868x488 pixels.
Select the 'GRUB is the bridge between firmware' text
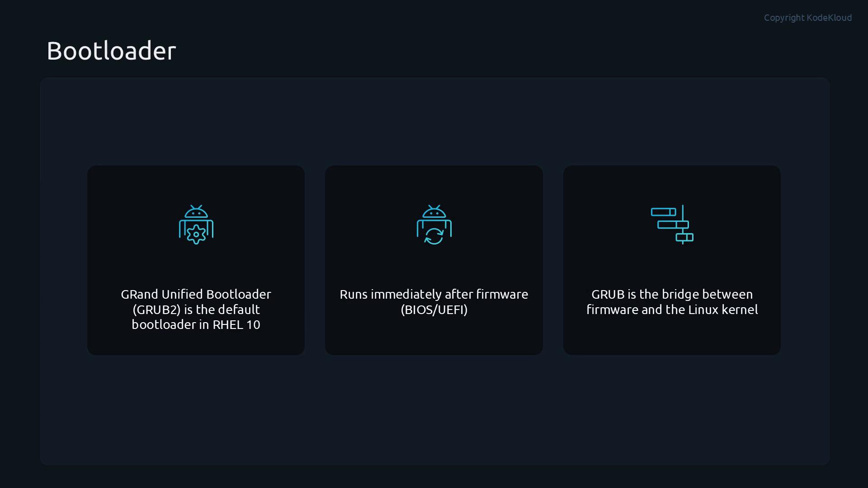click(x=672, y=302)
